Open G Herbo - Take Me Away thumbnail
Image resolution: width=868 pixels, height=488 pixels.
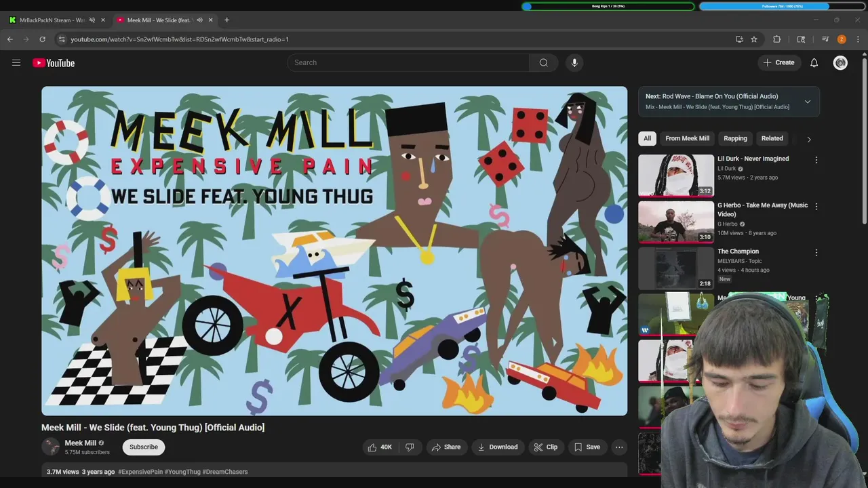[676, 222]
